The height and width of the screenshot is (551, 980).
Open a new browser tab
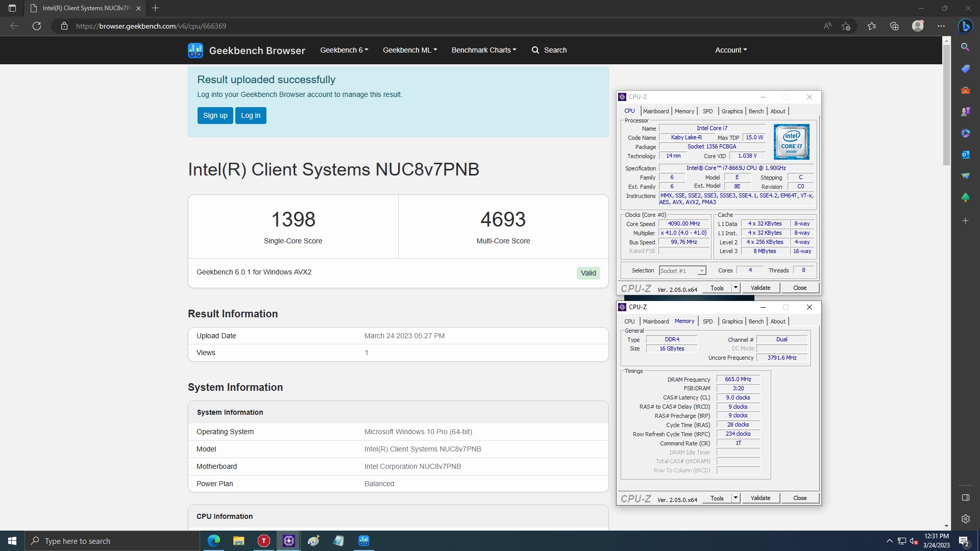(x=156, y=8)
